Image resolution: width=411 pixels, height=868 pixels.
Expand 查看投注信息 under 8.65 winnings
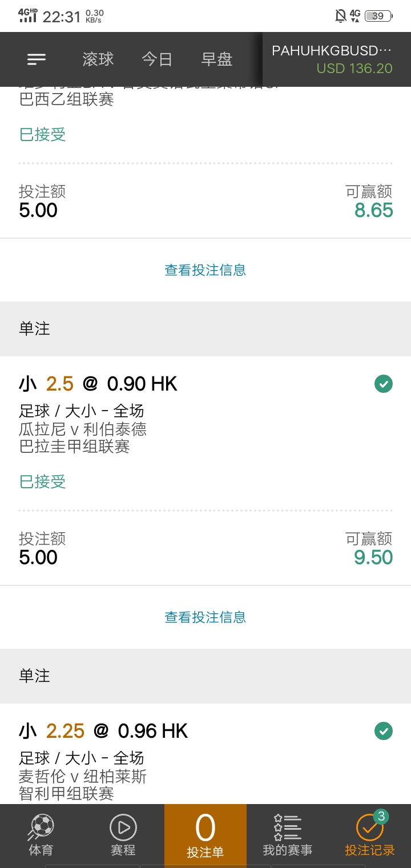[x=205, y=270]
